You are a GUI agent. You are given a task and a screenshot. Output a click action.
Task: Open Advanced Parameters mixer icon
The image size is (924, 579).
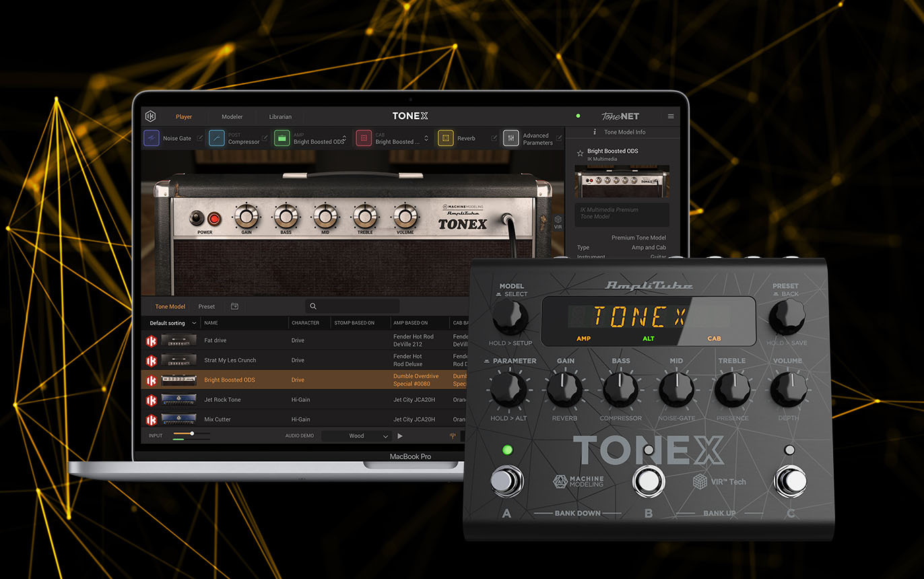point(511,138)
